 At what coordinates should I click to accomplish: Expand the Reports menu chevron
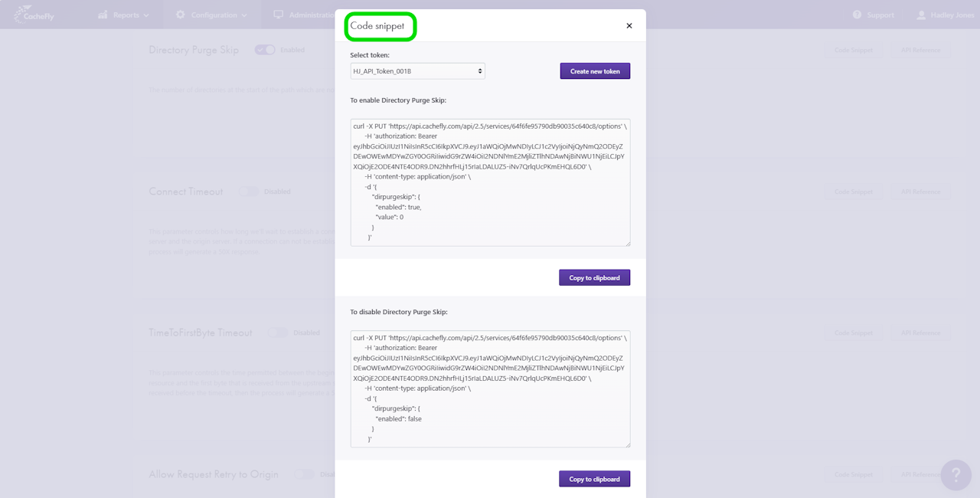pos(146,15)
